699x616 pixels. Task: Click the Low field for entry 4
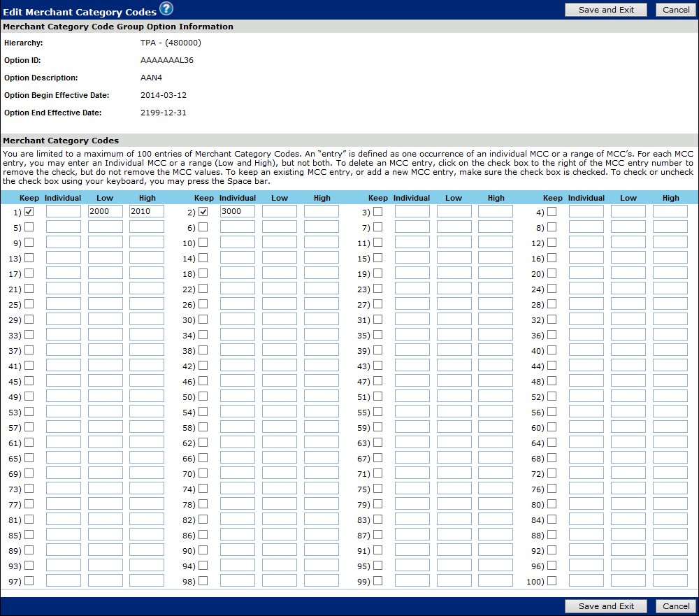click(x=628, y=211)
